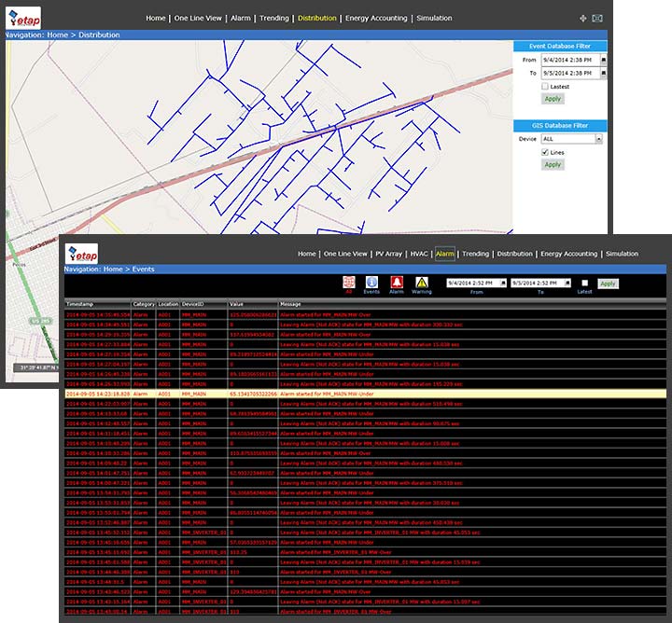Click the fullscreen icon in the top bar
672x623 pixels.
(x=598, y=18)
